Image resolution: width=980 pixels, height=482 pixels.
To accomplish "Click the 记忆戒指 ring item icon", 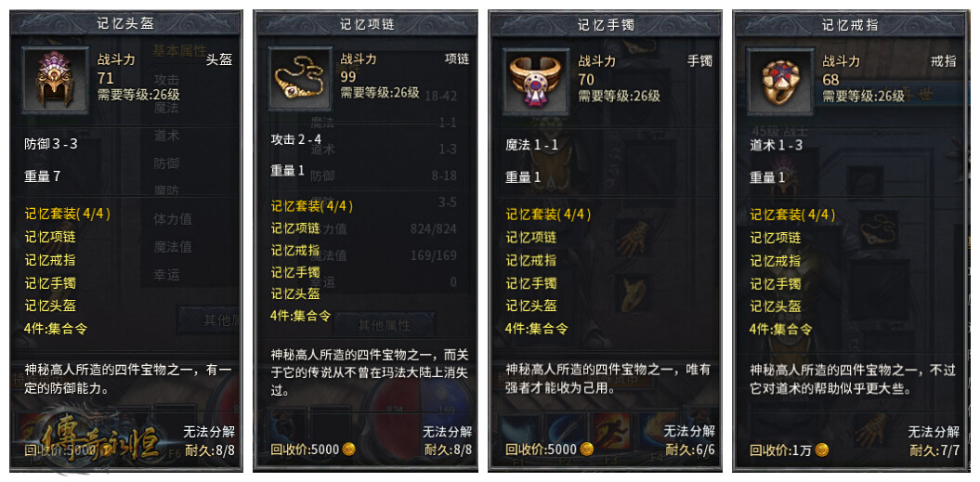I will pos(779,82).
